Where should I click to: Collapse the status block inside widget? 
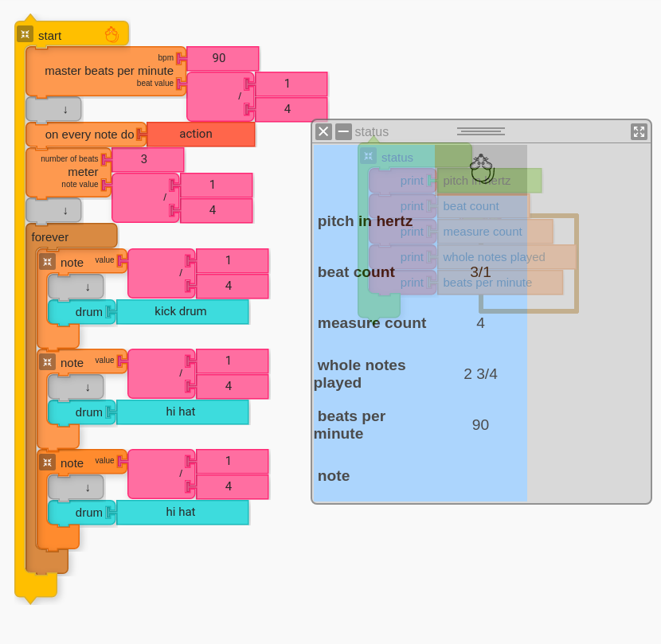368,157
